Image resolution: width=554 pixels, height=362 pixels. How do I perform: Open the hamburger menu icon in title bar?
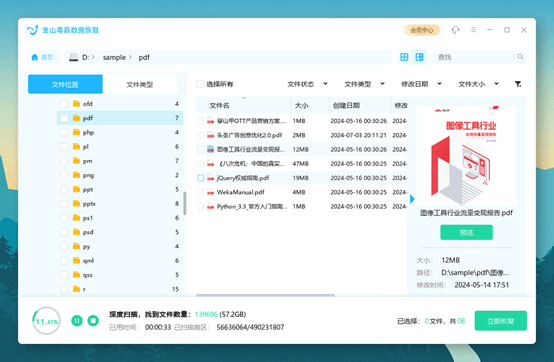pos(473,30)
